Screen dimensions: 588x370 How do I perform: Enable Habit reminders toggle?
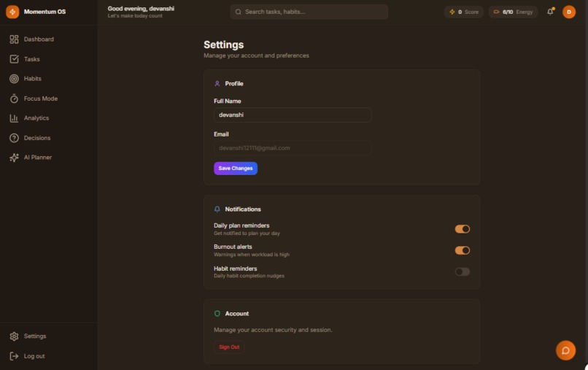463,271
